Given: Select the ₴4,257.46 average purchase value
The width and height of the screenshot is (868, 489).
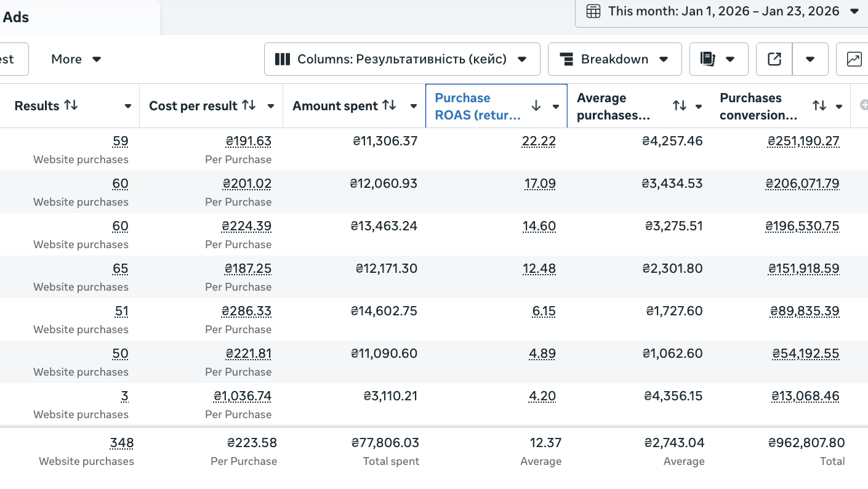Looking at the screenshot, I should coord(672,141).
